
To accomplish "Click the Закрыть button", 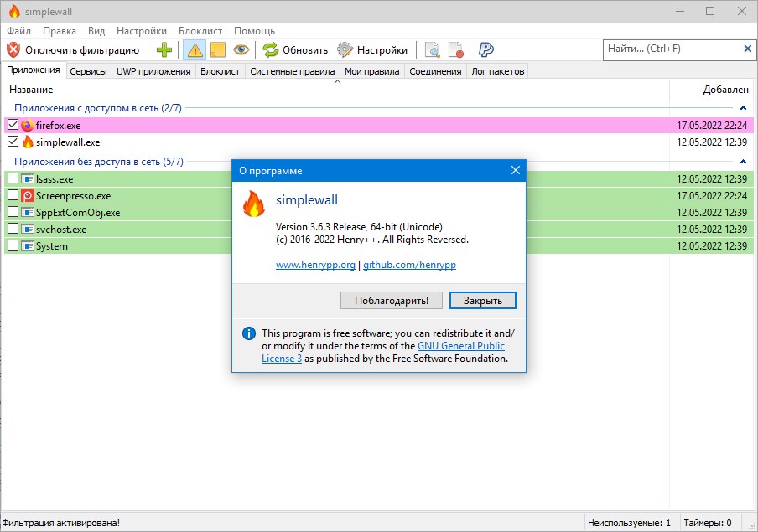I will coord(483,301).
